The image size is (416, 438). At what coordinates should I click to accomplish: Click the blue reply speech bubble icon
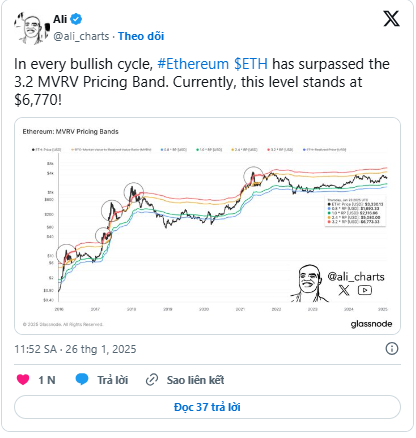[82, 379]
